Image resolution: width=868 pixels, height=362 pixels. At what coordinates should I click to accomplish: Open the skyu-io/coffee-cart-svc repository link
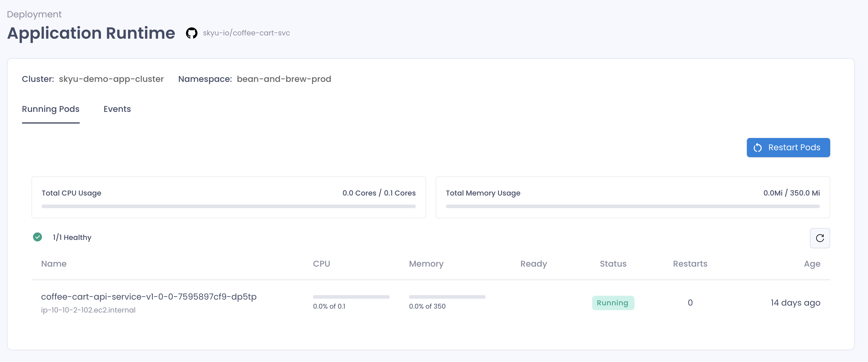pos(246,33)
